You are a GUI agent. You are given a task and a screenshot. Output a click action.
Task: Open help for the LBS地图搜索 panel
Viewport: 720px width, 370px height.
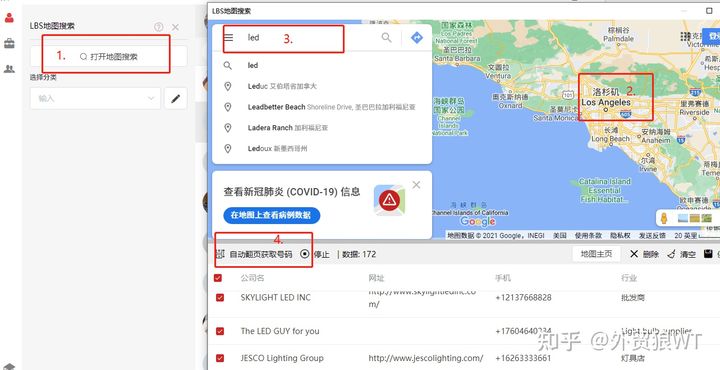159,27
